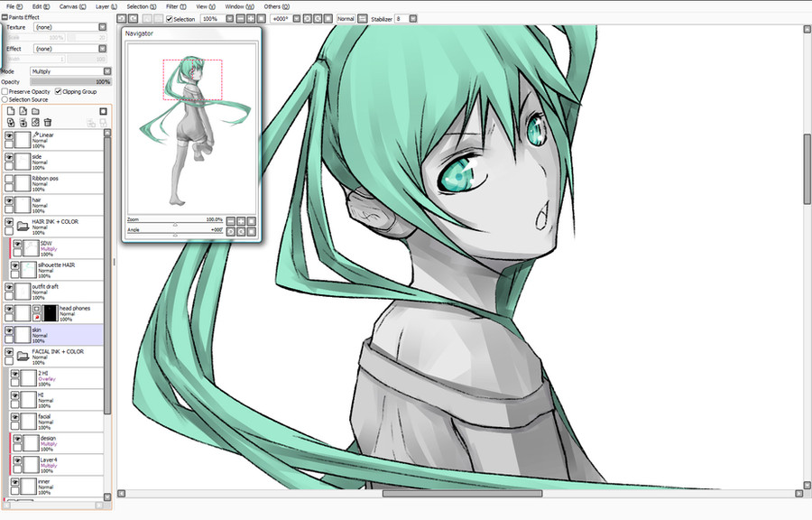Screen dimensions: 812x520
Task: Select the Selection Source radio button
Action: 5,99
